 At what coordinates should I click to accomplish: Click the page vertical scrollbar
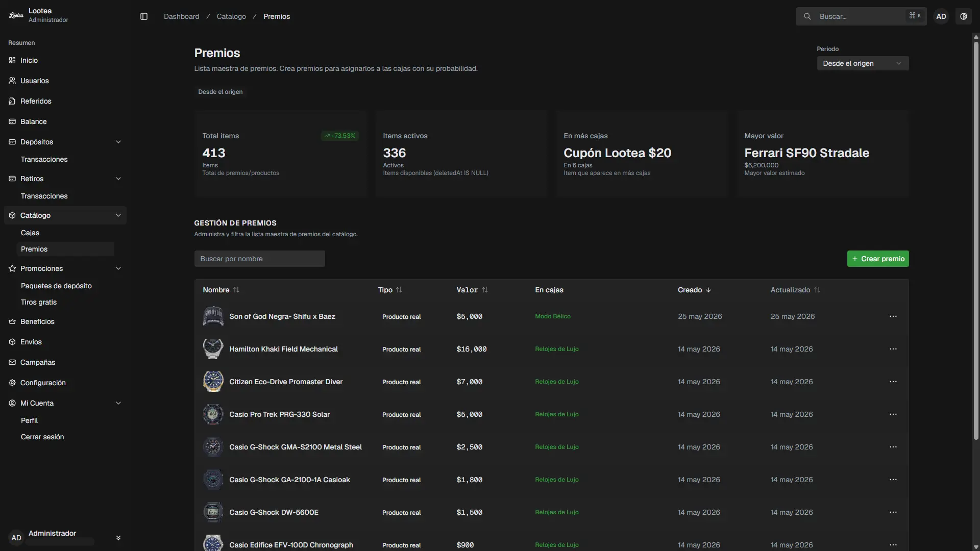(x=976, y=240)
